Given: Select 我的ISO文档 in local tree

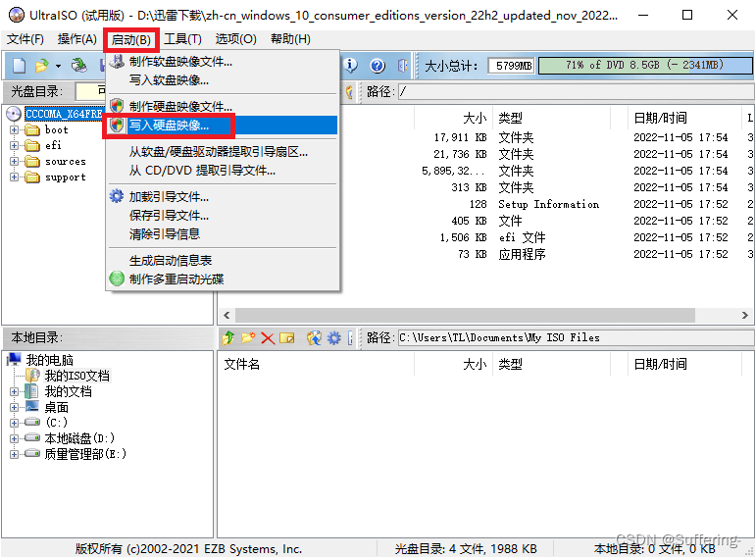Looking at the screenshot, I should (77, 376).
